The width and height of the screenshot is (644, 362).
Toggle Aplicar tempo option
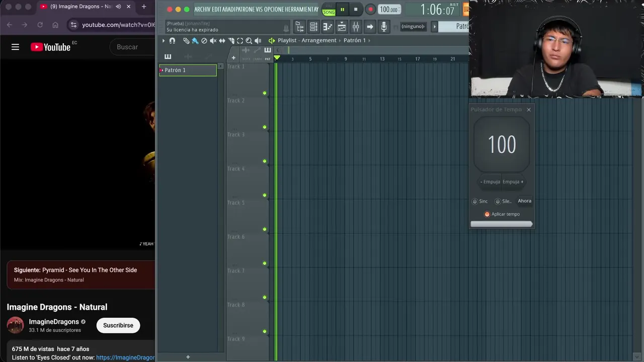click(487, 214)
